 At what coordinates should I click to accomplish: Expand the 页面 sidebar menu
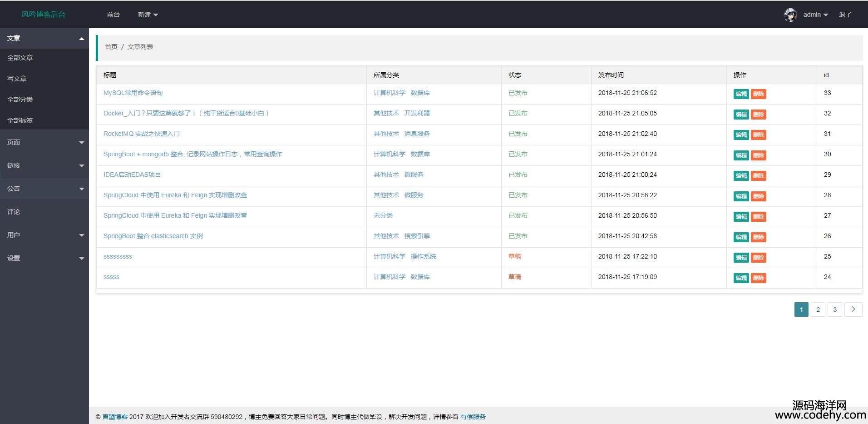point(44,142)
